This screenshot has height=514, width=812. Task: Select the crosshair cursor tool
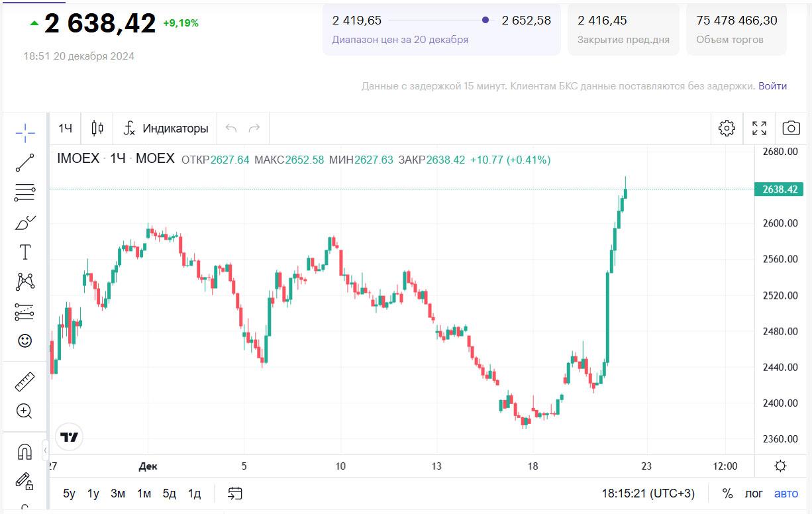pos(25,133)
